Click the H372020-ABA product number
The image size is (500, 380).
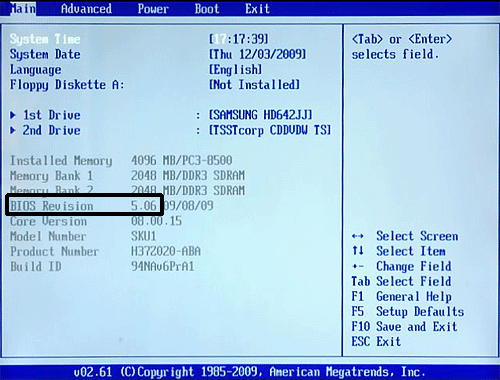[x=166, y=251]
